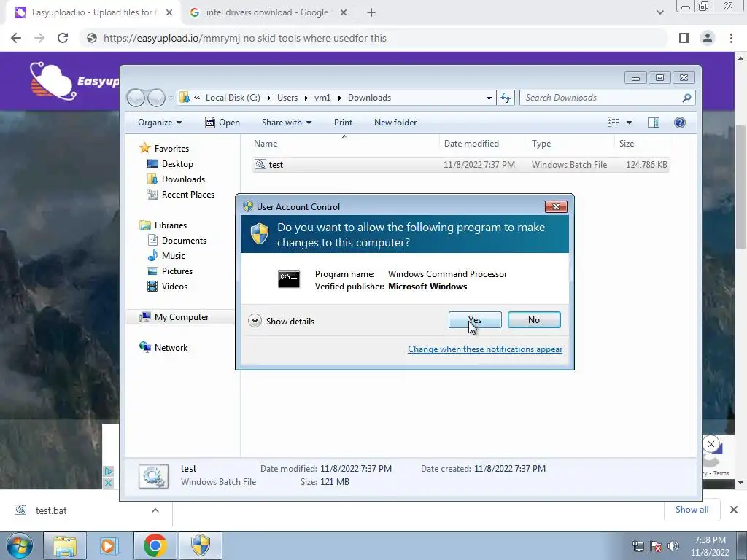
Task: Select Network in the navigation pane
Action: (163, 348)
